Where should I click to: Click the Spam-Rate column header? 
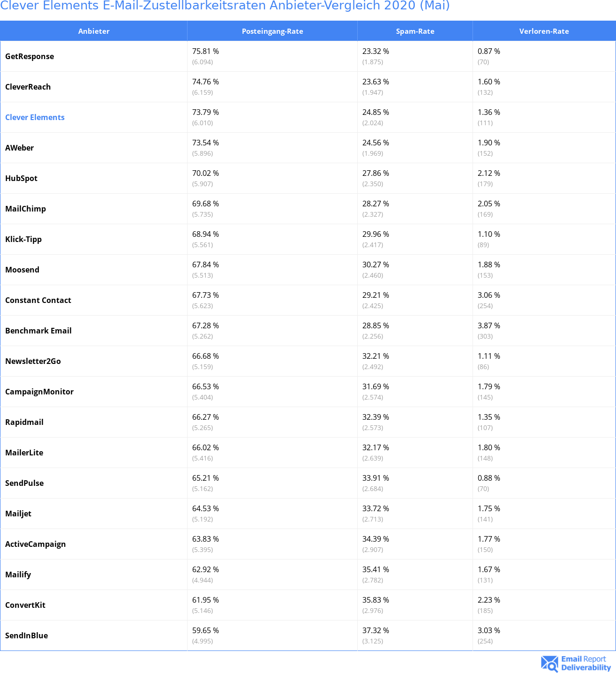[x=415, y=31]
